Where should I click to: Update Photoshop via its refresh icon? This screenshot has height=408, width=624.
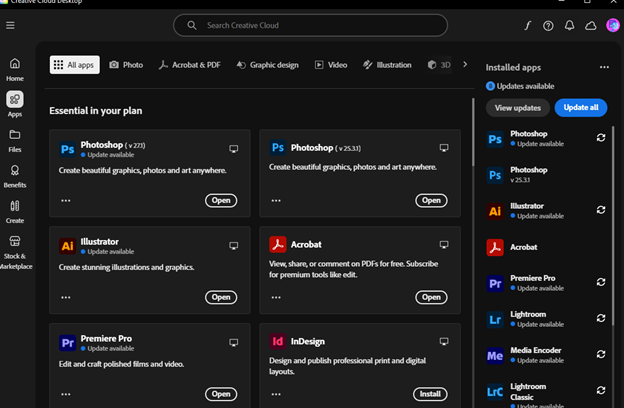click(x=601, y=138)
